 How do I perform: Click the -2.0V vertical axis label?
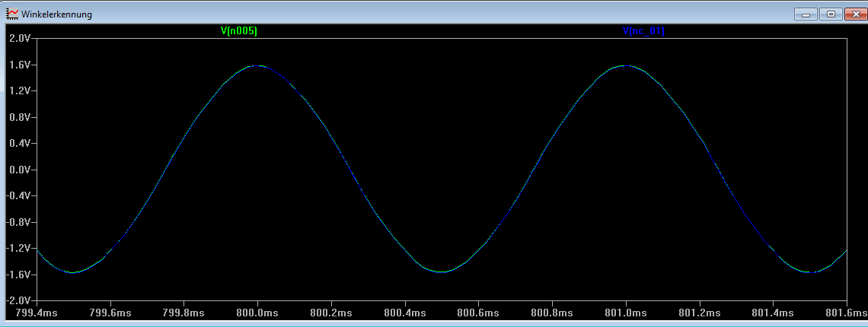coord(19,301)
